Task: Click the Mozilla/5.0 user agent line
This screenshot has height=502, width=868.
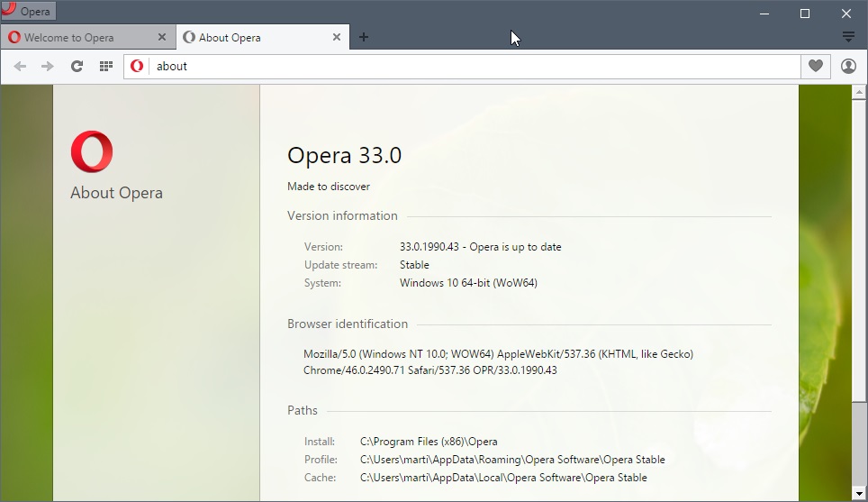Action: click(498, 354)
